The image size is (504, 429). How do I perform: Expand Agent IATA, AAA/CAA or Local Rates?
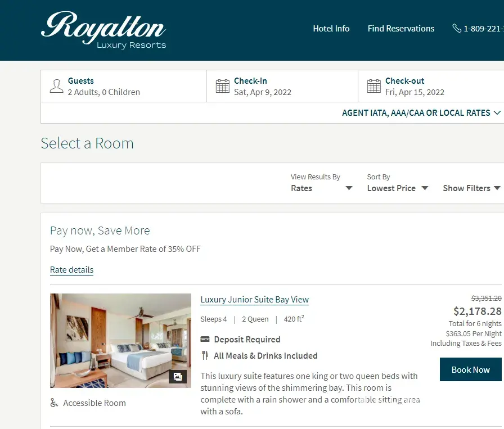click(421, 113)
